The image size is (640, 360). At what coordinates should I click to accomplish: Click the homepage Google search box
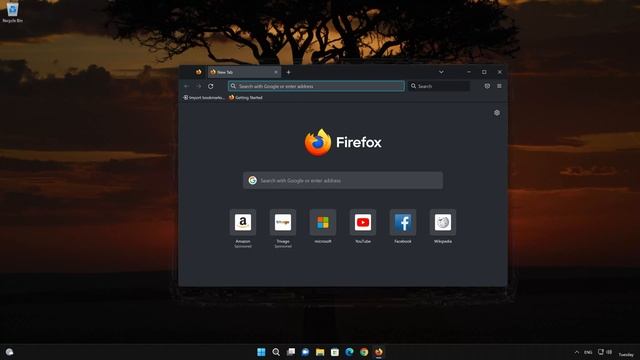pos(343,180)
